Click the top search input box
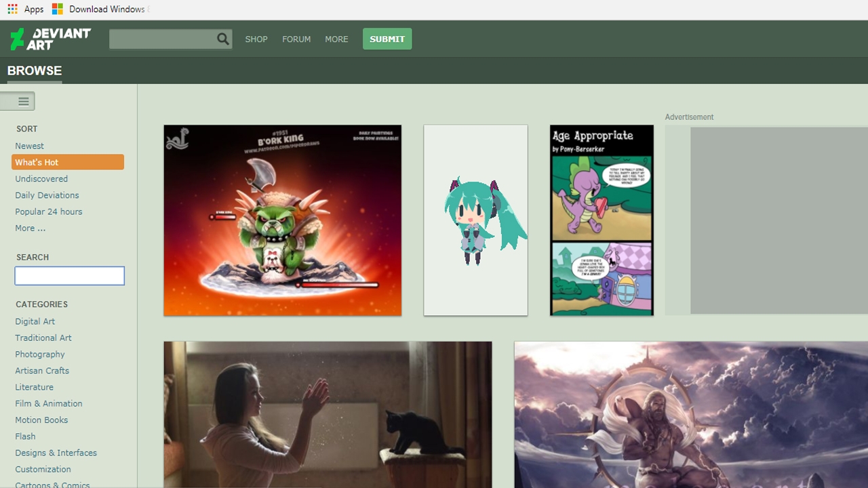 tap(162, 39)
